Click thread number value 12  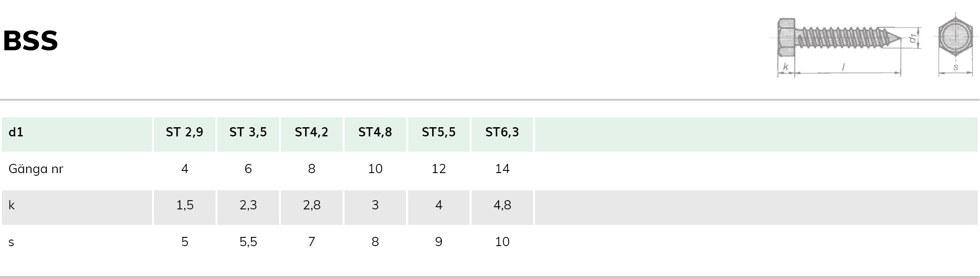click(439, 169)
